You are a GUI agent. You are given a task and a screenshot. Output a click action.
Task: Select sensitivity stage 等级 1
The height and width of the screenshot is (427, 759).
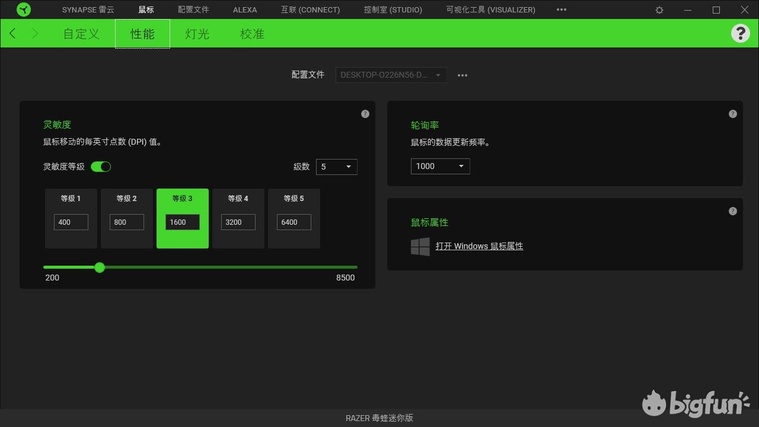[71, 218]
